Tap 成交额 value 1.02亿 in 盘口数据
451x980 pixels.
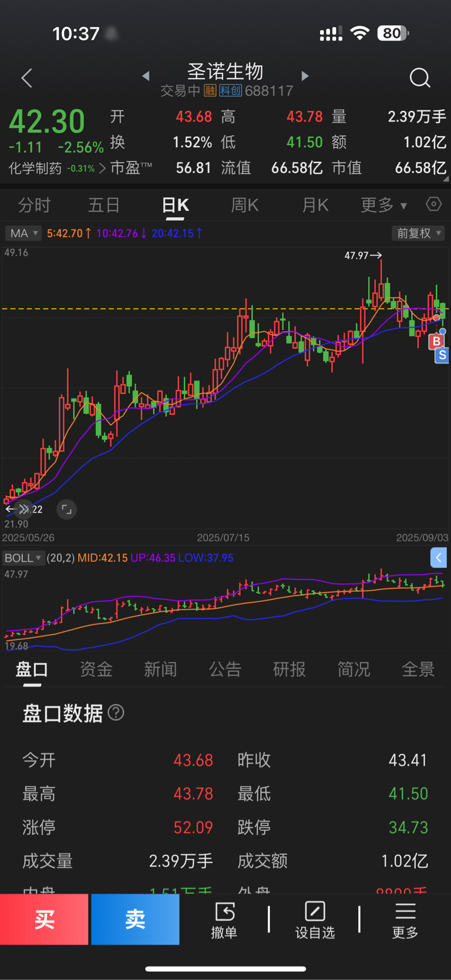tap(405, 861)
